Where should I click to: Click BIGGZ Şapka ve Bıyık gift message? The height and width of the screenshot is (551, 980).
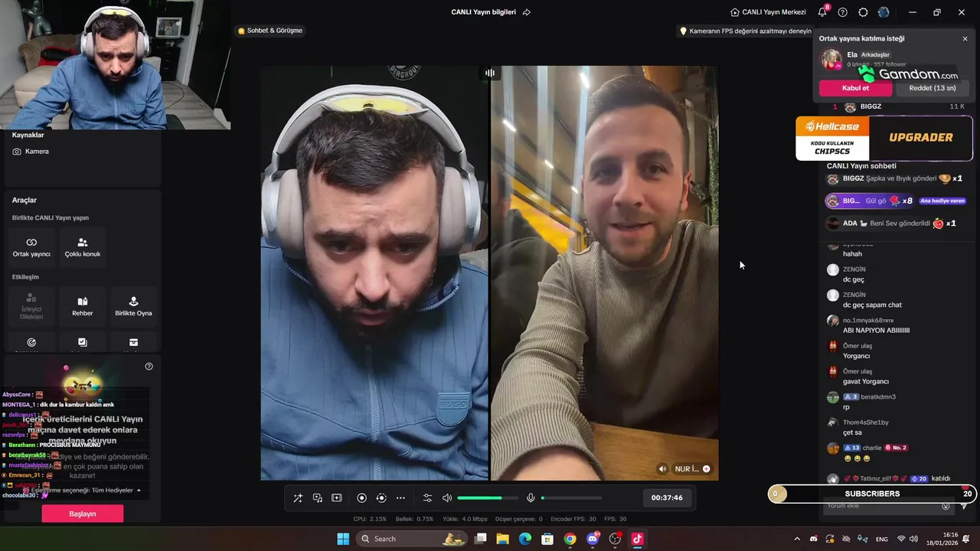click(x=895, y=178)
